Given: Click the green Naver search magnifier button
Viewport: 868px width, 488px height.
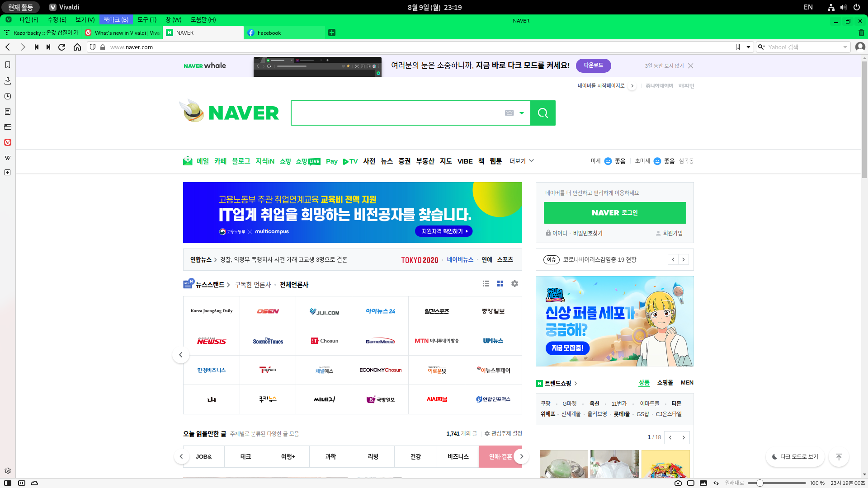Looking at the screenshot, I should (542, 113).
